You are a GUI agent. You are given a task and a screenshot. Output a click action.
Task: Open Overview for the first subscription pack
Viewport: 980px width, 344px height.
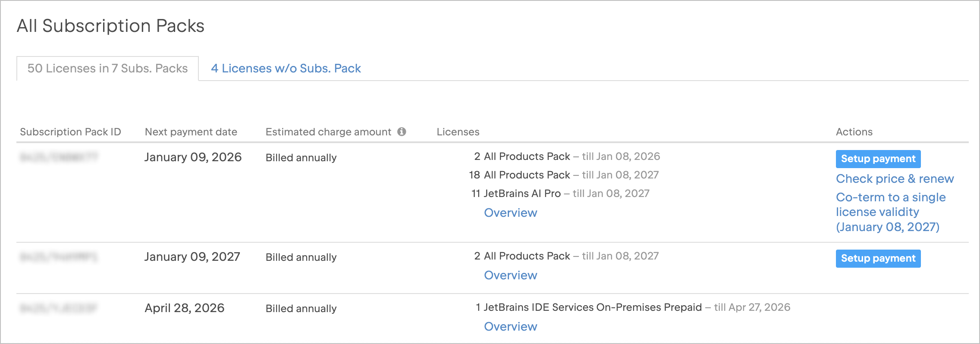click(x=511, y=213)
